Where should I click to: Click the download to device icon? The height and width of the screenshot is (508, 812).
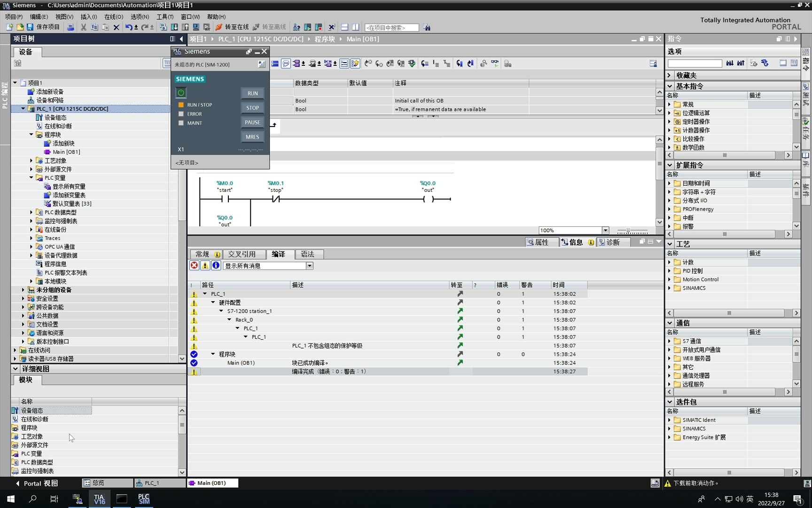[174, 27]
